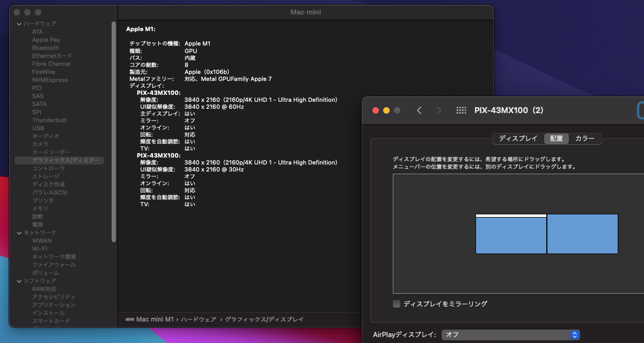
Task: Click ハードウェア in the bottom path bar
Action: 199,319
